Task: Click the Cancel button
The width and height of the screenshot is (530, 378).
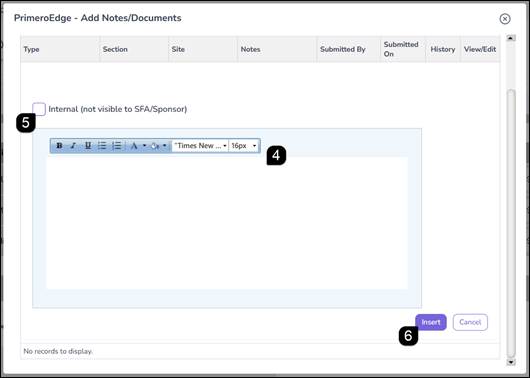Action: point(470,322)
